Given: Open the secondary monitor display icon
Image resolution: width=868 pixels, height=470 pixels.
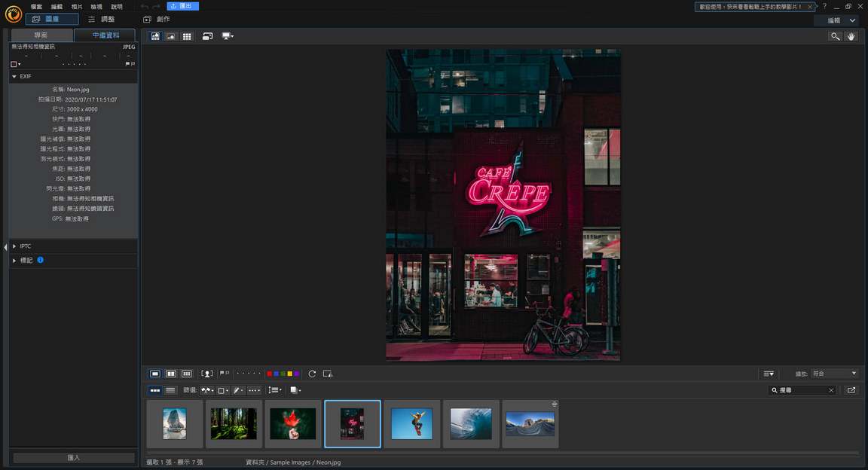Looking at the screenshot, I should [x=226, y=35].
